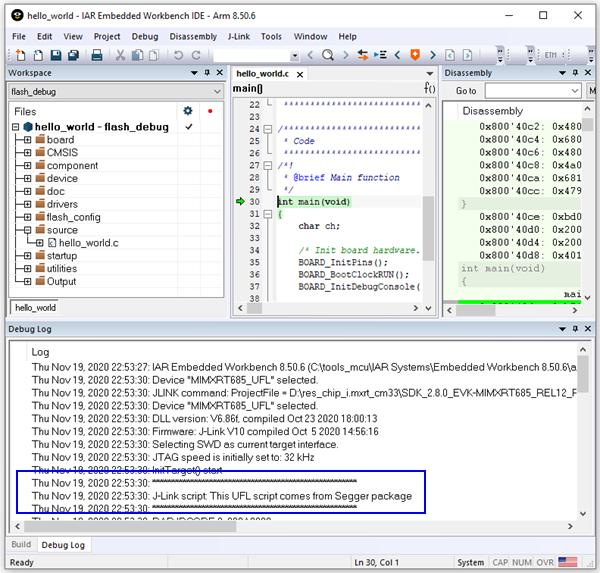Open the Debug menu
This screenshot has height=573, width=600.
tap(145, 36)
